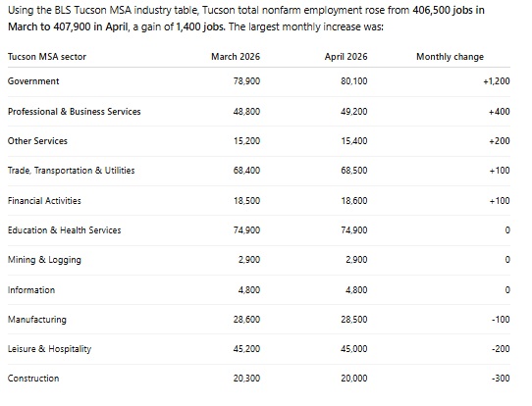
Task: Click the bold '406,500 jobs in' text
Action: [x=449, y=10]
